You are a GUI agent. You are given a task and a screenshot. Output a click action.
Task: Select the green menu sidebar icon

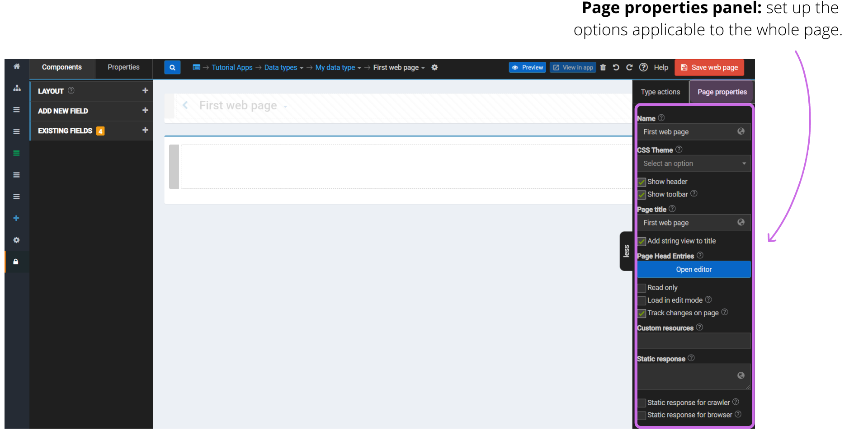[x=17, y=153]
